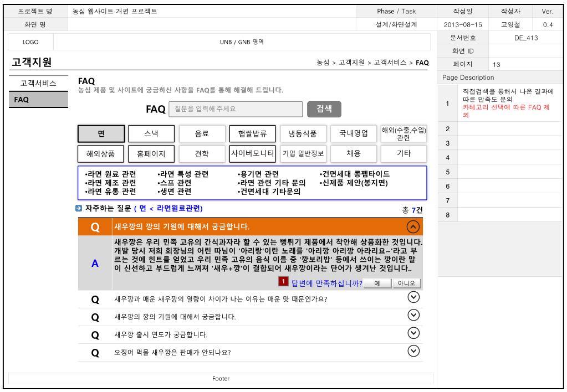
Task: Click the FAQ question input field
Action: point(236,109)
